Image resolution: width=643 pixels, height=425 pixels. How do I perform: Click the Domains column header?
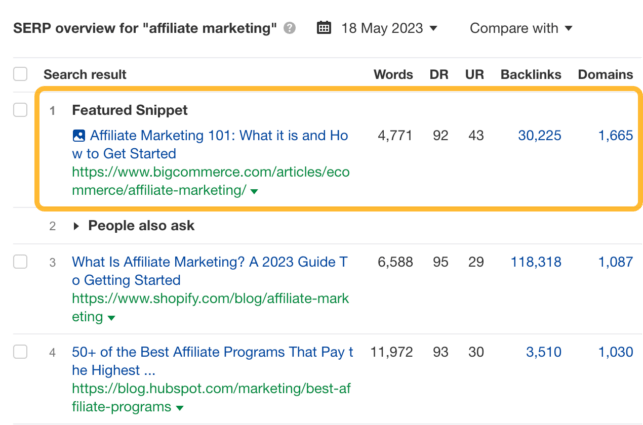[x=605, y=74]
